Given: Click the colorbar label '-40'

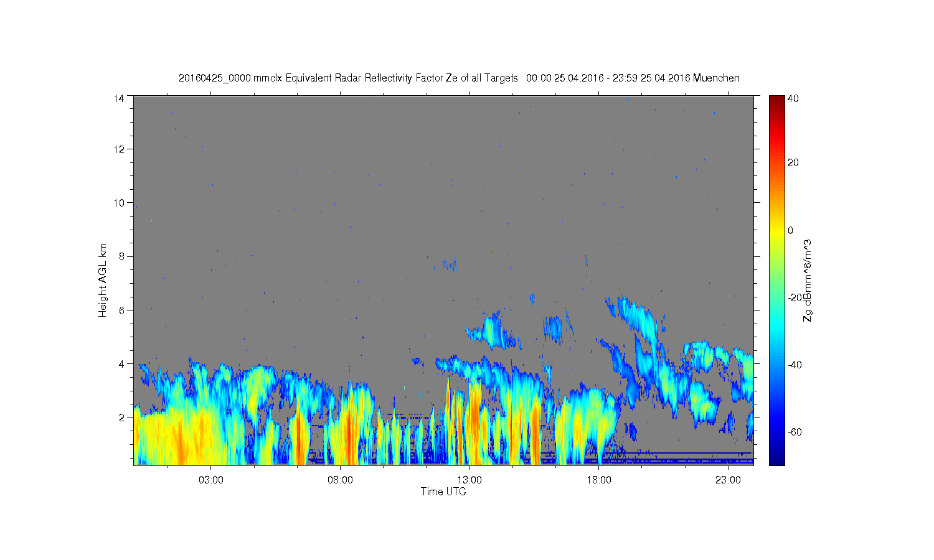Looking at the screenshot, I should point(795,365).
